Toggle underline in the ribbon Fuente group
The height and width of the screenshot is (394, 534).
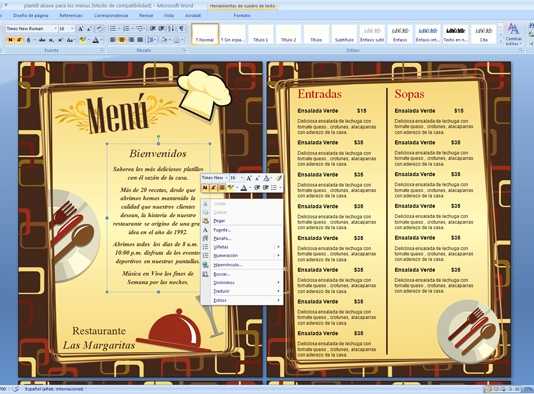click(29, 40)
